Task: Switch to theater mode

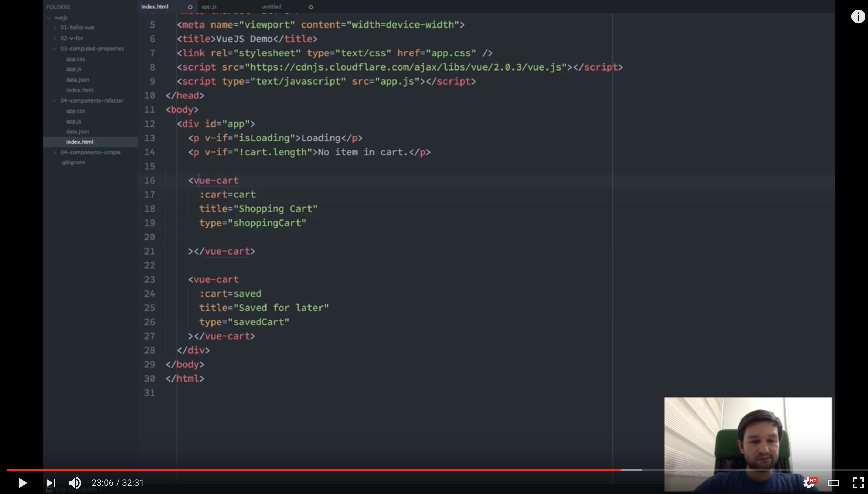Action: [834, 483]
